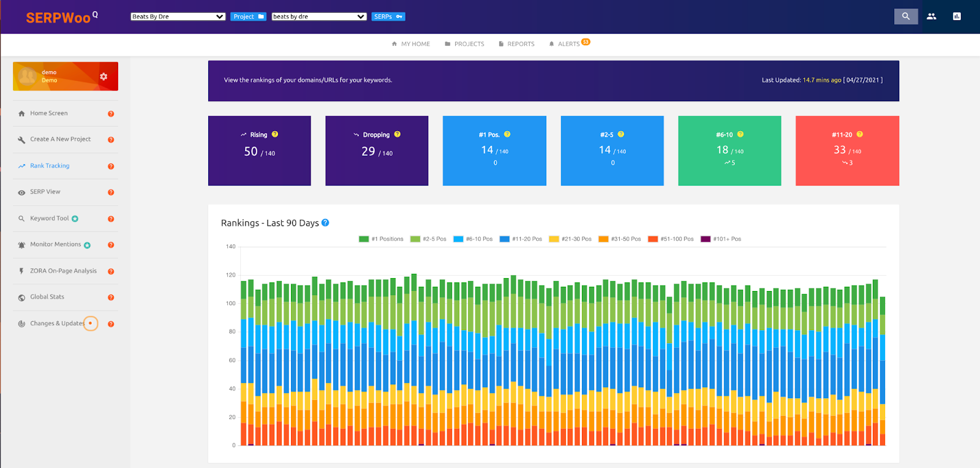Click the #6-10 card help icon
This screenshot has width=980, height=468.
coord(741,134)
